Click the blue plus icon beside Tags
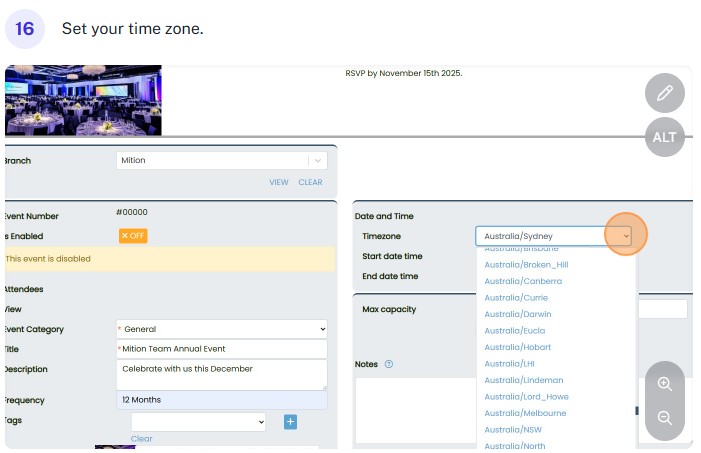 tap(290, 422)
